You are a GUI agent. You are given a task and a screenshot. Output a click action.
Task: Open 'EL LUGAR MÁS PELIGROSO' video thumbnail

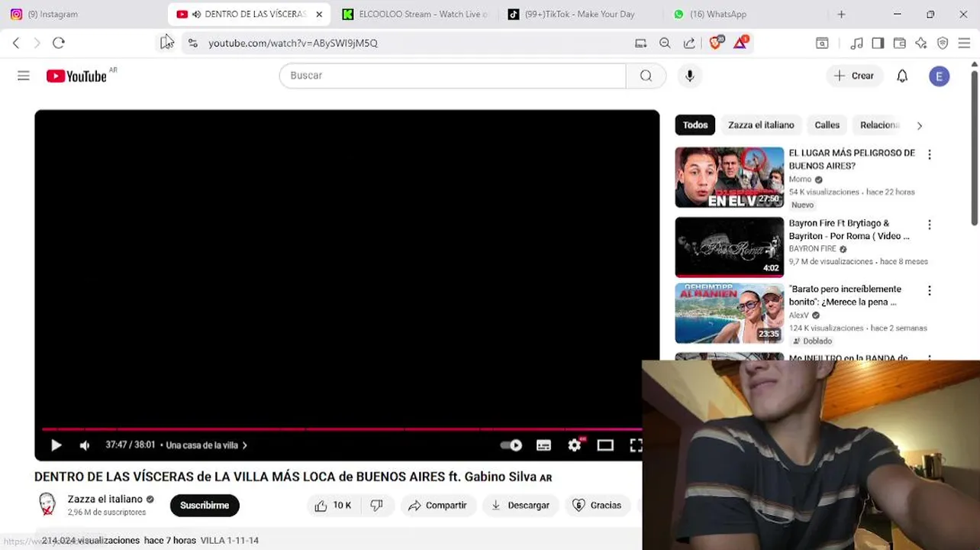click(730, 177)
